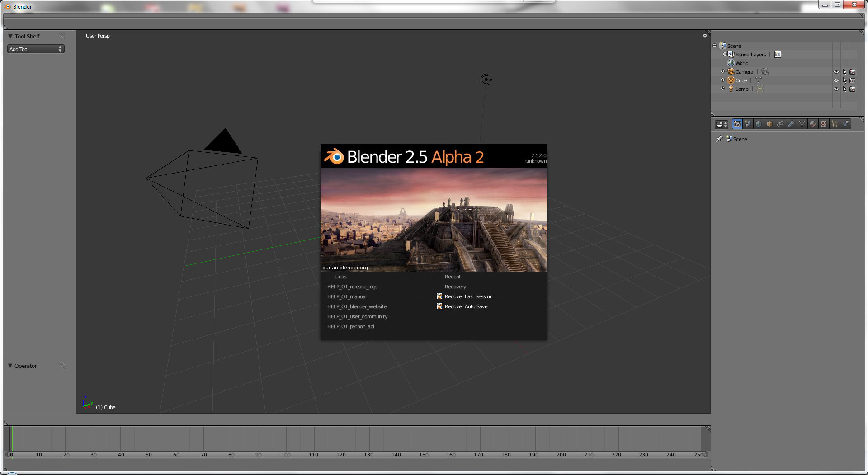Viewport: 868px width, 475px height.
Task: Click the Scene icon in the outliner
Action: tap(723, 46)
